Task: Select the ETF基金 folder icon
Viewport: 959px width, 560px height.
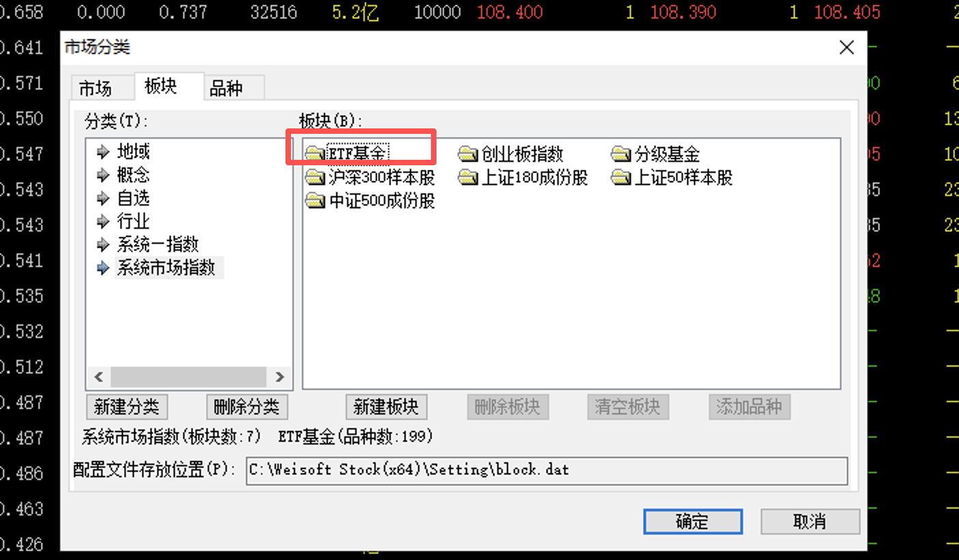Action: pos(316,154)
